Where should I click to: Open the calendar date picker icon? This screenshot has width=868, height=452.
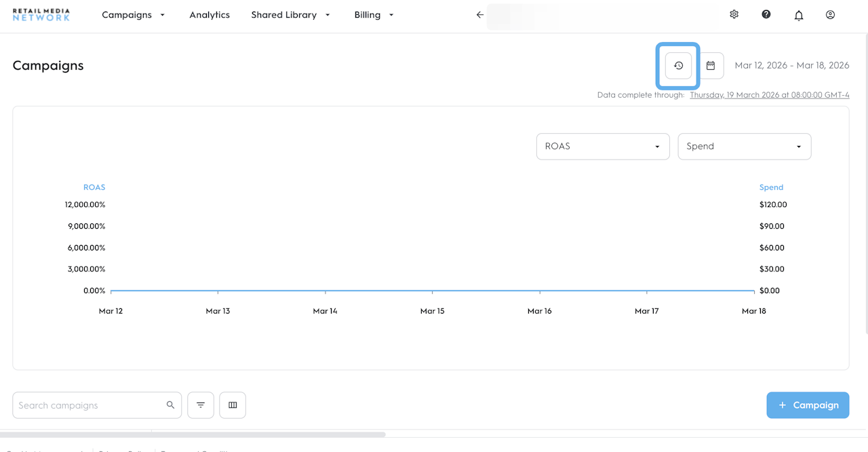click(x=711, y=66)
